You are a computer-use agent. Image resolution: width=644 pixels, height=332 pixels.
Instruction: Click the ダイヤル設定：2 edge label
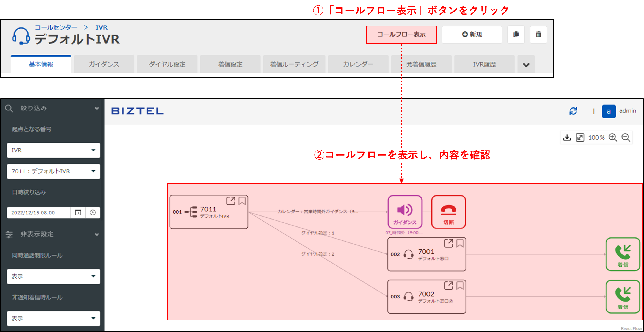(x=318, y=254)
